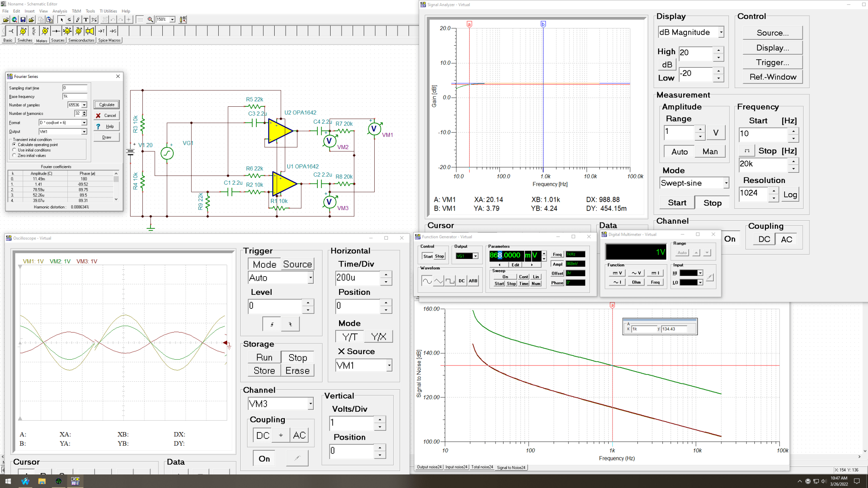Viewport: 868px width, 488px height.
Task: Open web examples via the globe icon
Action: (14, 19)
